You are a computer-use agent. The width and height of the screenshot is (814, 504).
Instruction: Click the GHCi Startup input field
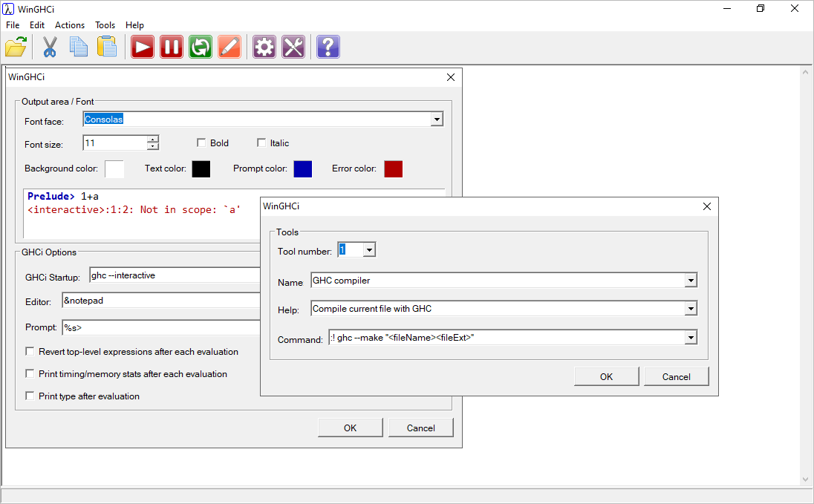pos(175,275)
